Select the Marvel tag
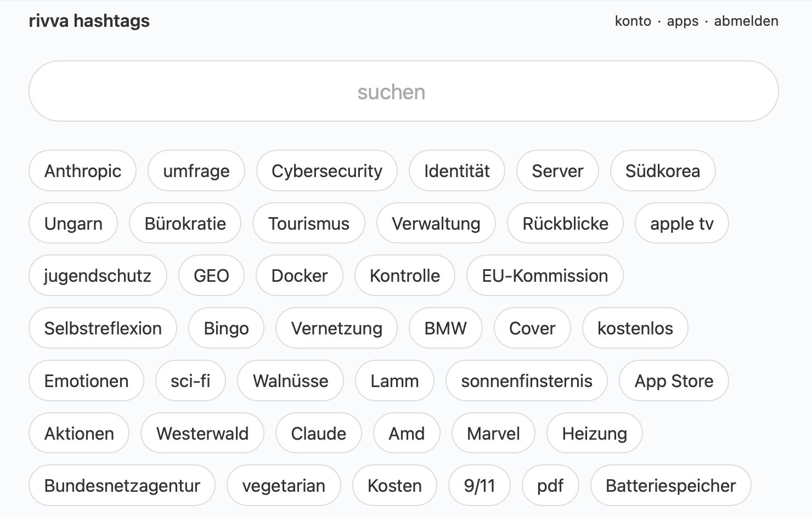812x517 pixels. (x=493, y=433)
